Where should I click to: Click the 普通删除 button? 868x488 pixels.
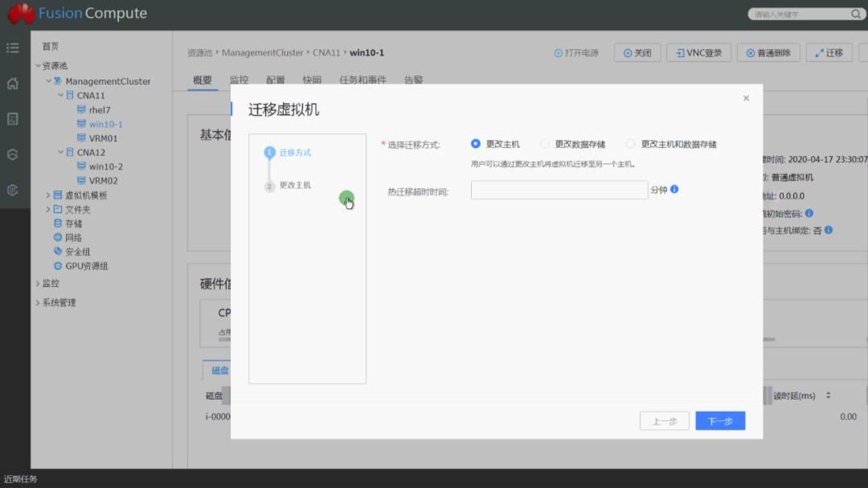point(768,52)
